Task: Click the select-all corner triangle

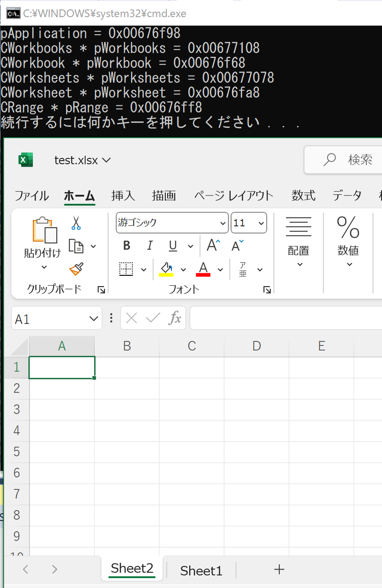Action: [x=20, y=346]
